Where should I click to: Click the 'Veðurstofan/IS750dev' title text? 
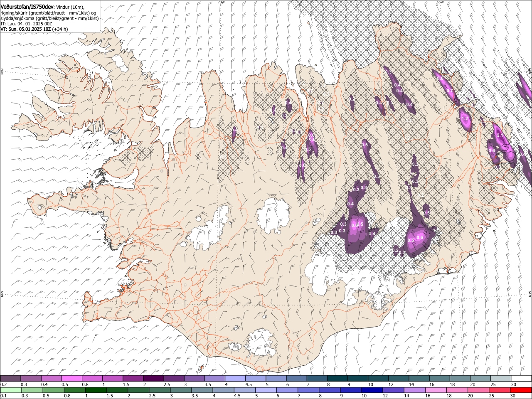click(x=27, y=7)
